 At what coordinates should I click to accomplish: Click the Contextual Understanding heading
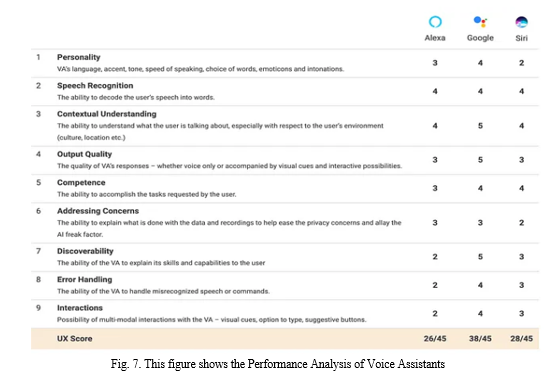(107, 114)
